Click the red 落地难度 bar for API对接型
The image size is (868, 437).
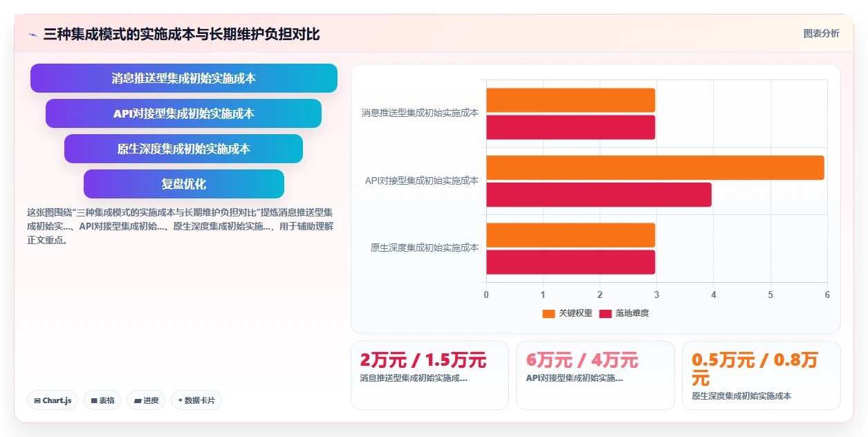coord(599,195)
